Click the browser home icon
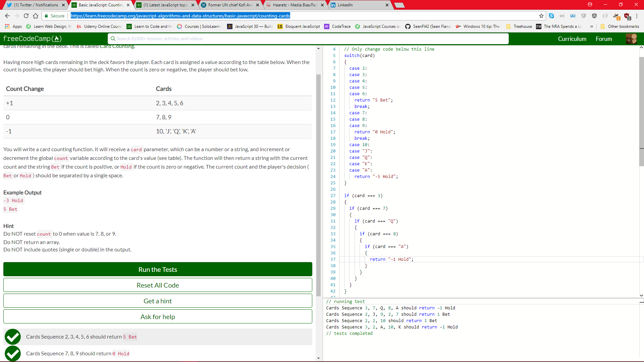Viewport: 644px width, 362px height. click(x=36, y=16)
